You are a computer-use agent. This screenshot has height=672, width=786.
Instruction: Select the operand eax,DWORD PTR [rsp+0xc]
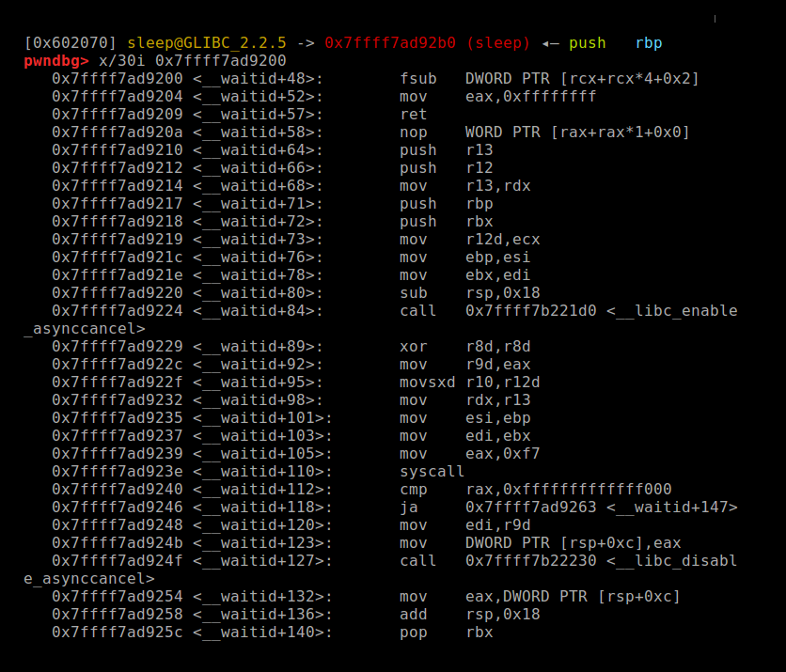point(573,597)
